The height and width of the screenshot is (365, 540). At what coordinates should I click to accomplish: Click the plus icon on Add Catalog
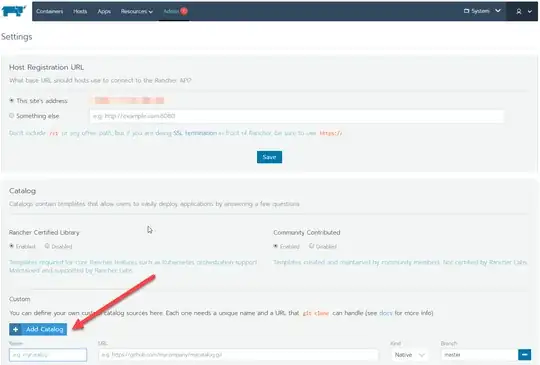[15, 329]
